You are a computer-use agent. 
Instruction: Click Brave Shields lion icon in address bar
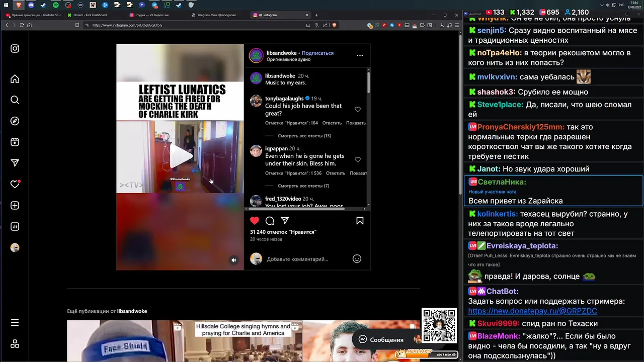pos(334,25)
